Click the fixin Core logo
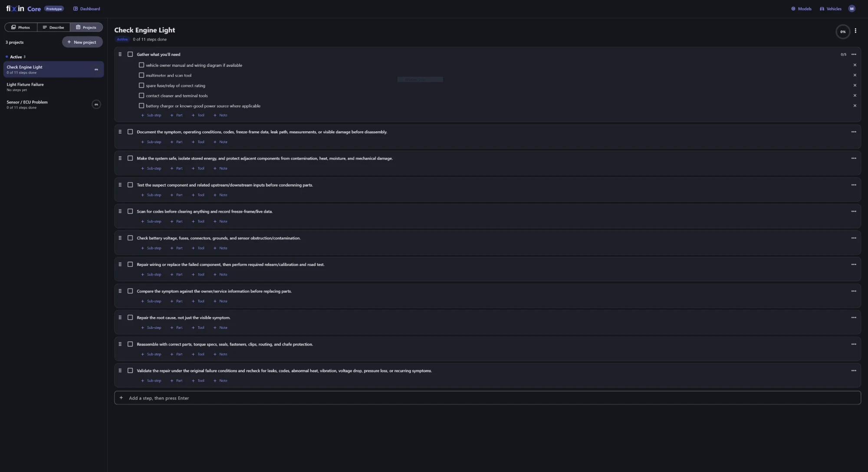 coord(23,9)
